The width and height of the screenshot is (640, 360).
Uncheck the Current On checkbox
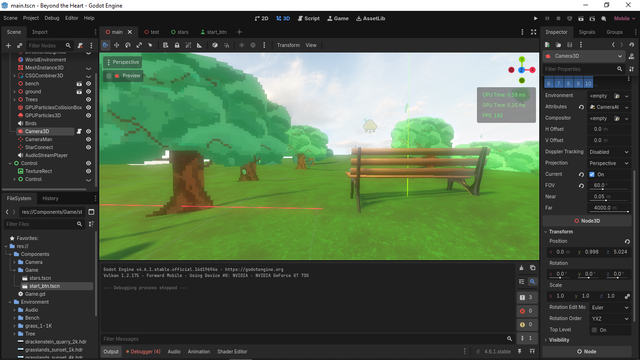point(592,174)
